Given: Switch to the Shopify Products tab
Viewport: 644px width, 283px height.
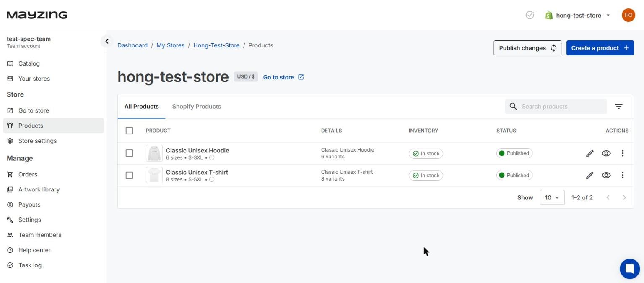Looking at the screenshot, I should (196, 107).
